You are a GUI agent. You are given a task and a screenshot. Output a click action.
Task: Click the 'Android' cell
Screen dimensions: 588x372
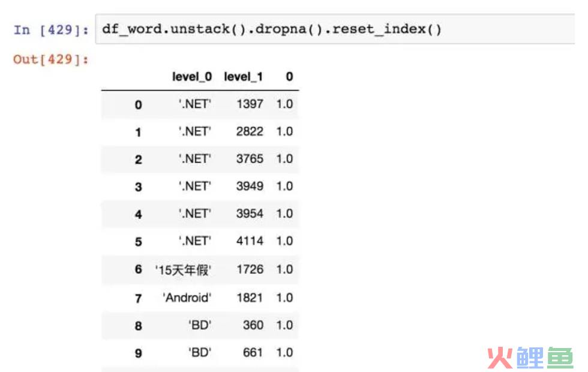point(187,298)
